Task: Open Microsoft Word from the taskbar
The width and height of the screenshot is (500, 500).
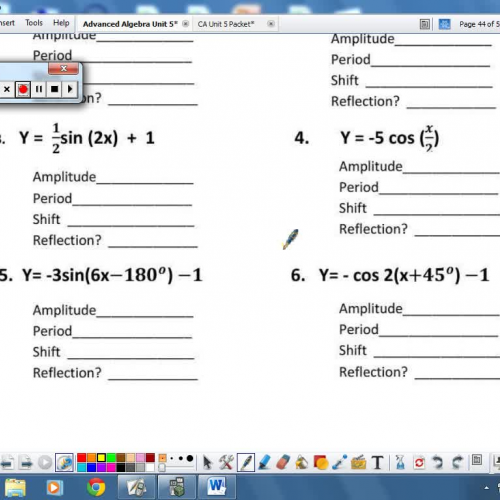Action: [217, 487]
